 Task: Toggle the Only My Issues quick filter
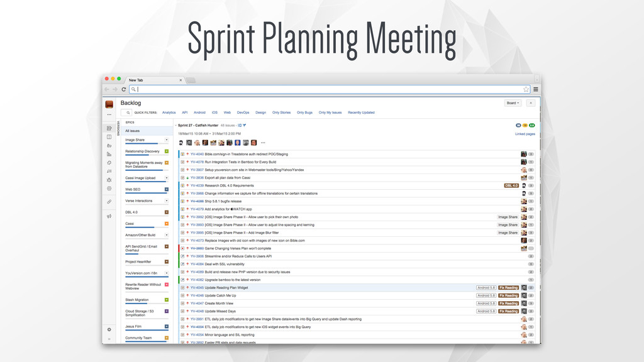[x=330, y=112]
